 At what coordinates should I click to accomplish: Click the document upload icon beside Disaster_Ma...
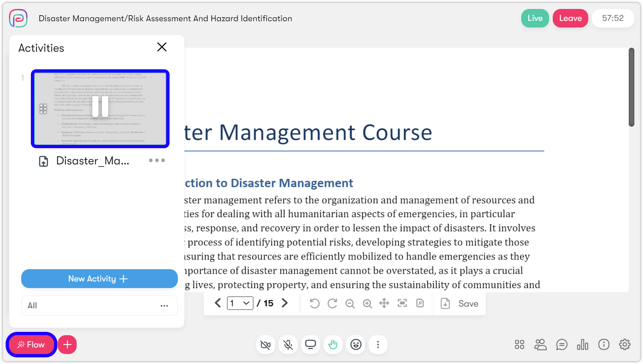point(43,161)
